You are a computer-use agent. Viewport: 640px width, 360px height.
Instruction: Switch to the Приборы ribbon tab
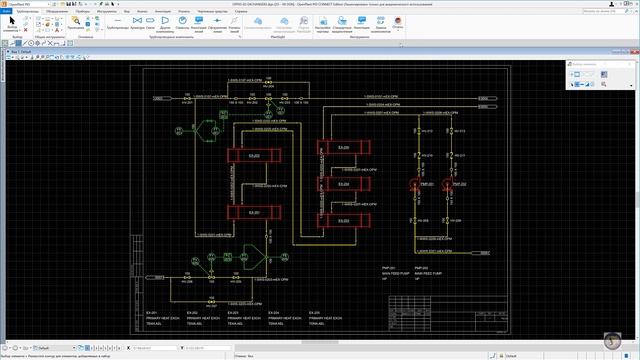(82, 11)
